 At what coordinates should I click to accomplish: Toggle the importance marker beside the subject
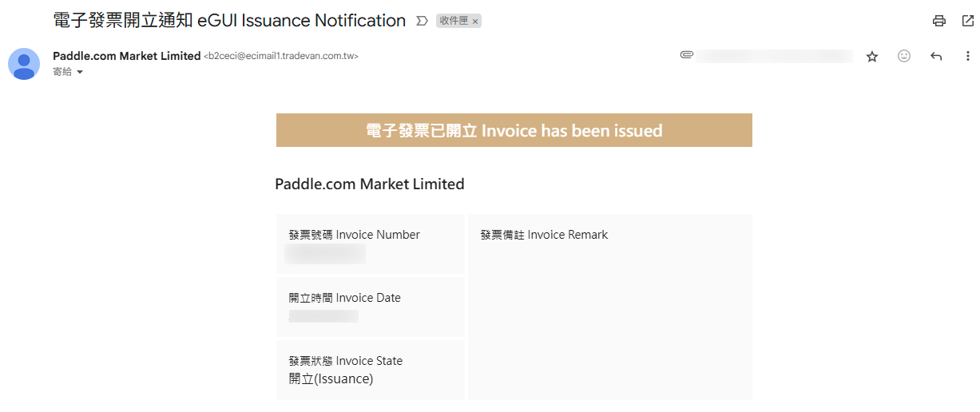[423, 22]
